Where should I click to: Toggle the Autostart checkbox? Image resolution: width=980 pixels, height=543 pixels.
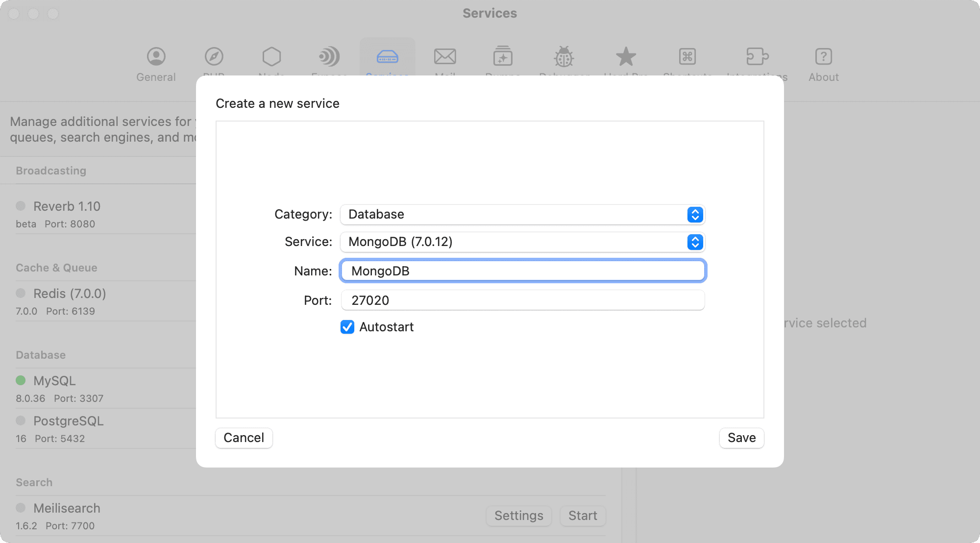[x=346, y=327]
